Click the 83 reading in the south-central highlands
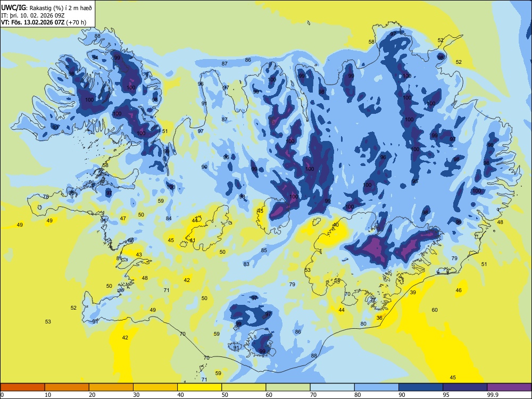This screenshot has width=532, height=399. click(246, 264)
